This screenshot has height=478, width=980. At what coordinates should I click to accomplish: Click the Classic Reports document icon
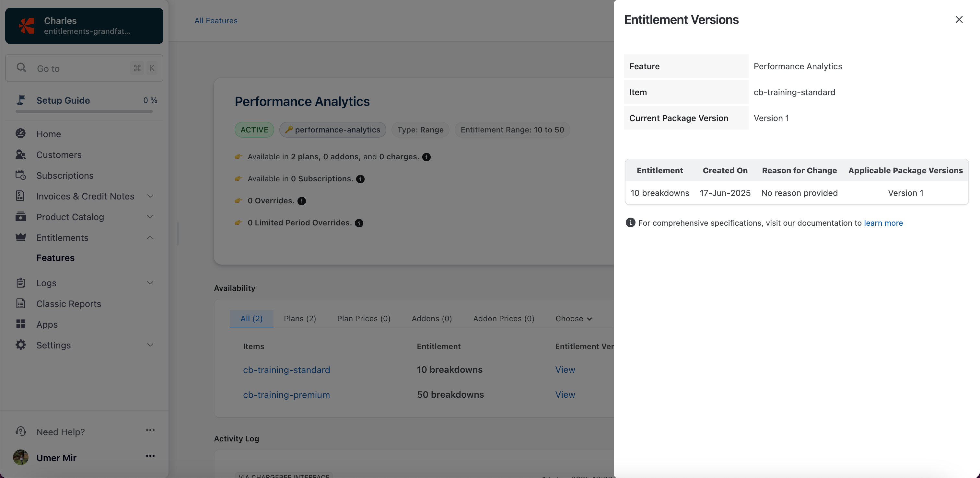click(20, 303)
